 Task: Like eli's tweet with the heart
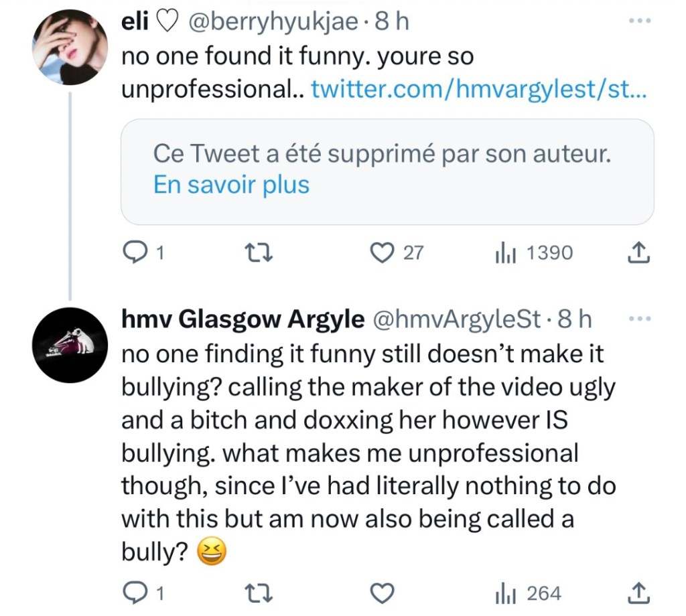click(x=382, y=252)
